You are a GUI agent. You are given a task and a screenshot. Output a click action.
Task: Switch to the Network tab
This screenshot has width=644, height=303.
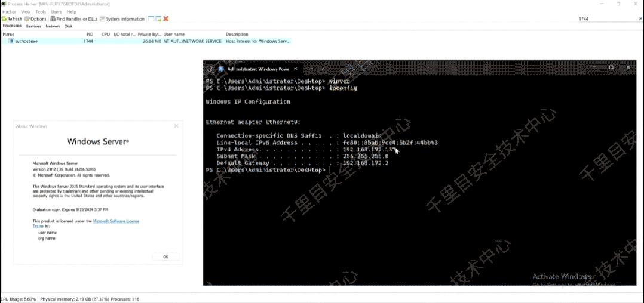(53, 26)
